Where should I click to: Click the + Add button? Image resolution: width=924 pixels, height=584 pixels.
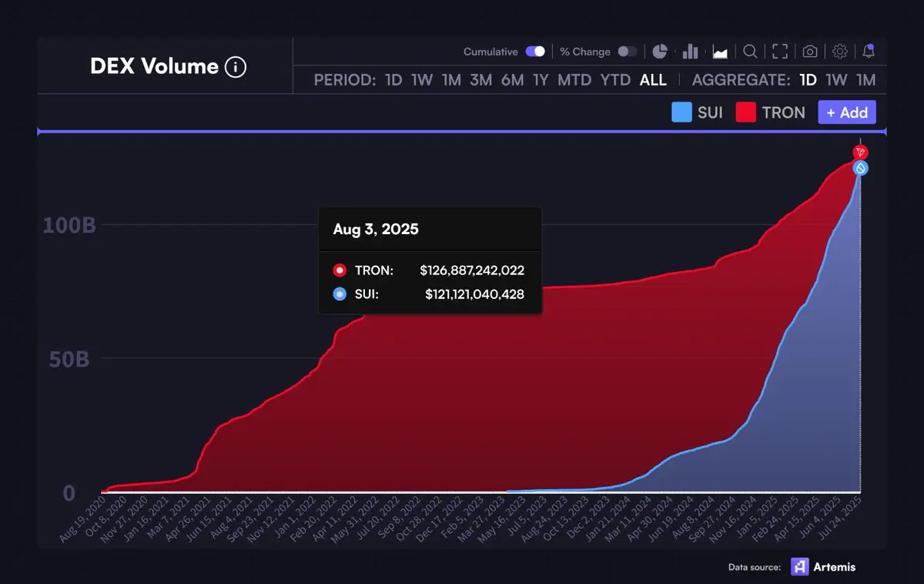[847, 112]
